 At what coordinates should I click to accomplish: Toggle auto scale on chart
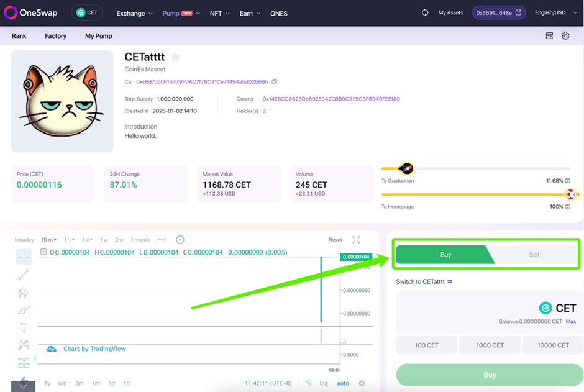point(343,383)
